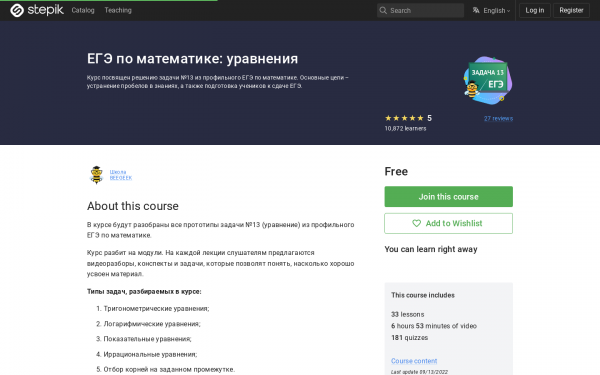Click list item 'Иррациональные уравнения'

point(150,354)
